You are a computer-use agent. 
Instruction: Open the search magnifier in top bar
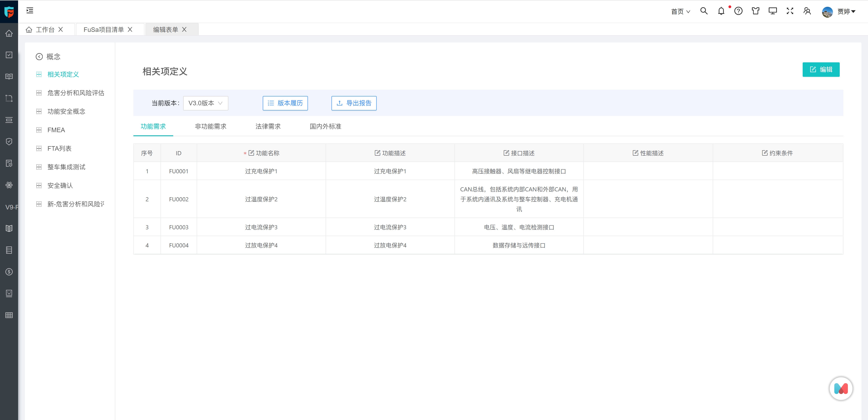(x=704, y=11)
